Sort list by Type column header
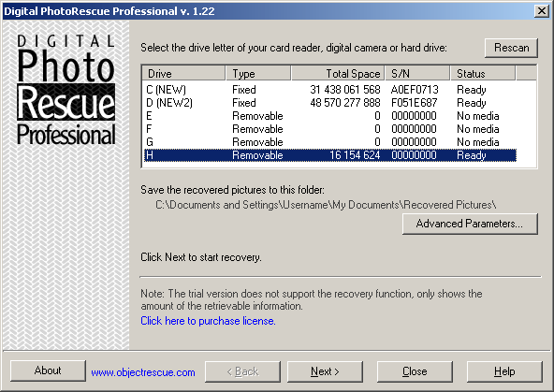Image resolution: width=554 pixels, height=392 pixels. [258, 74]
